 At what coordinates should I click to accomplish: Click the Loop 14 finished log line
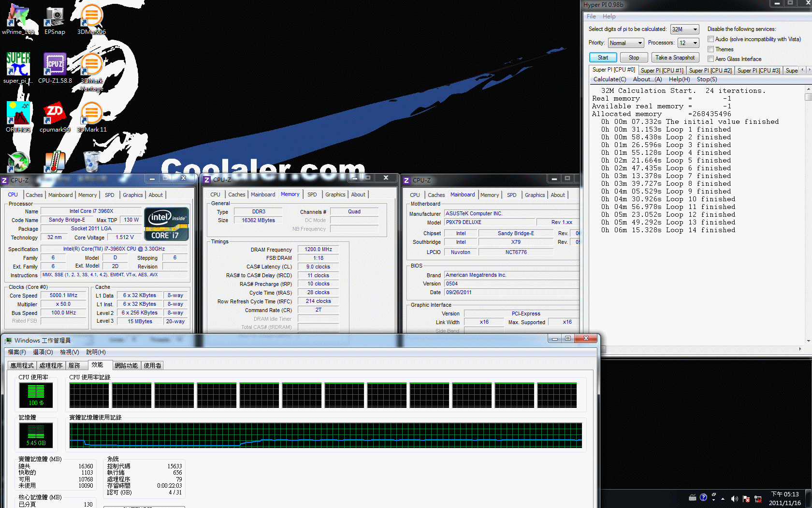pyautogui.click(x=668, y=230)
